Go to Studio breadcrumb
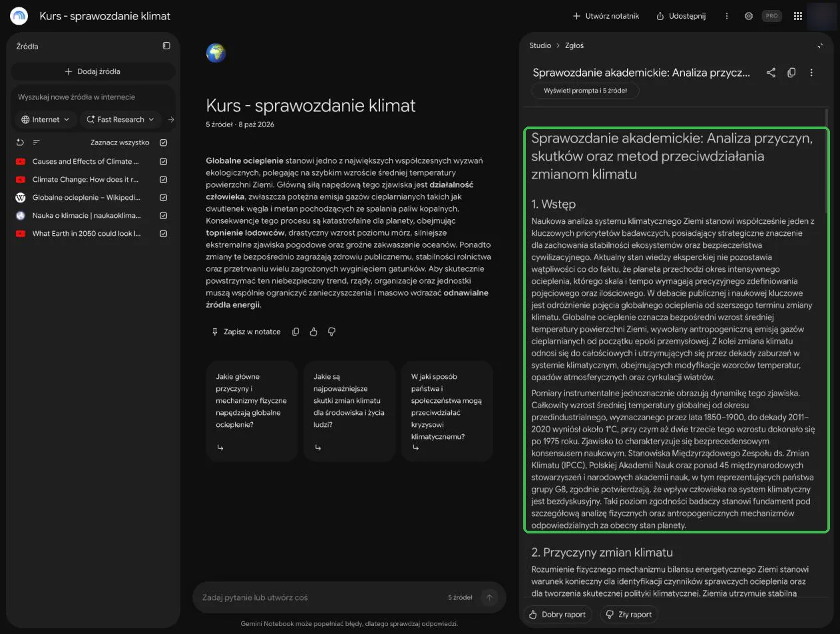This screenshot has height=634, width=840. click(540, 45)
